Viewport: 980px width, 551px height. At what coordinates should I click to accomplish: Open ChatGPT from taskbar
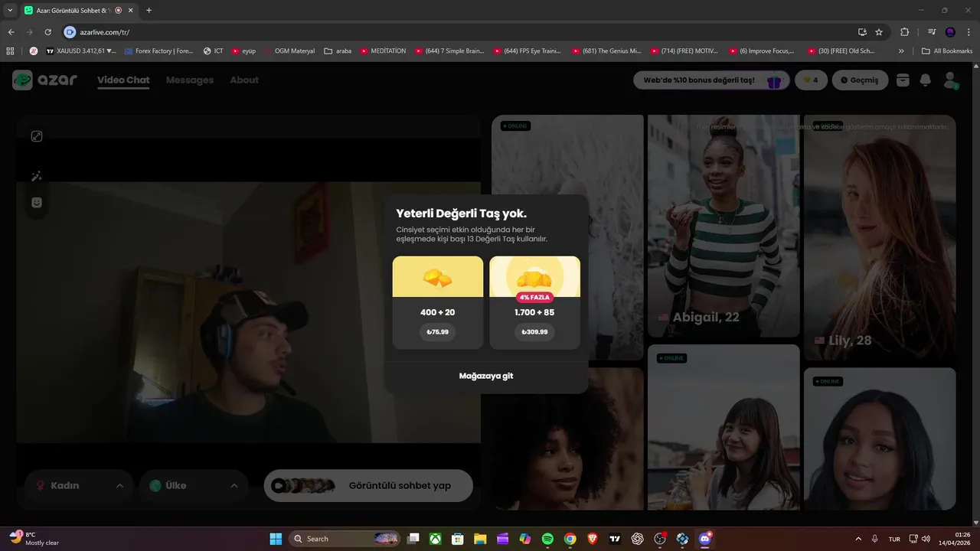[x=637, y=539]
